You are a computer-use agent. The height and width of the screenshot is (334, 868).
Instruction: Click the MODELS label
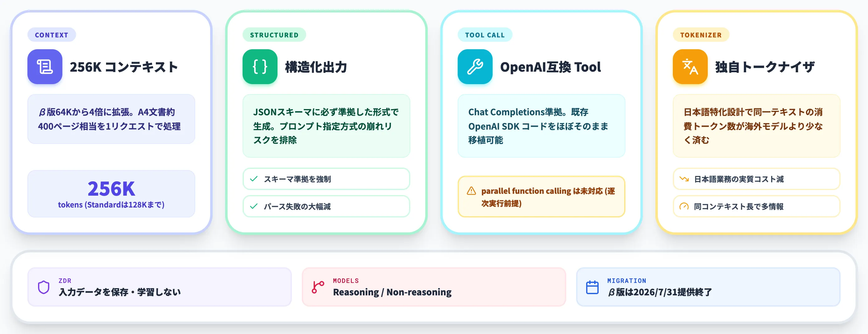click(x=346, y=280)
